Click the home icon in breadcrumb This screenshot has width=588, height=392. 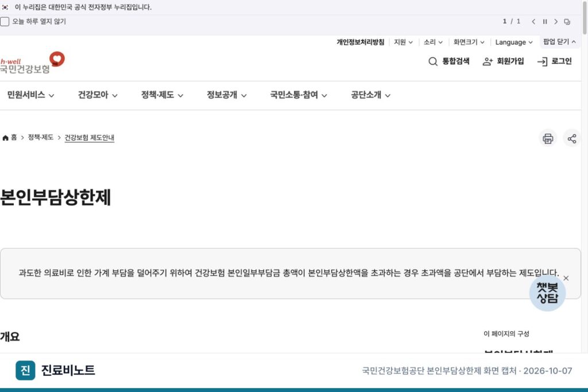5,138
